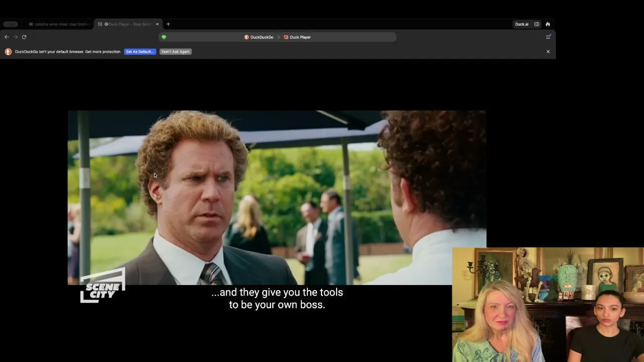Go forward to the next page
Viewport: 644px width, 362px height.
pos(16,37)
